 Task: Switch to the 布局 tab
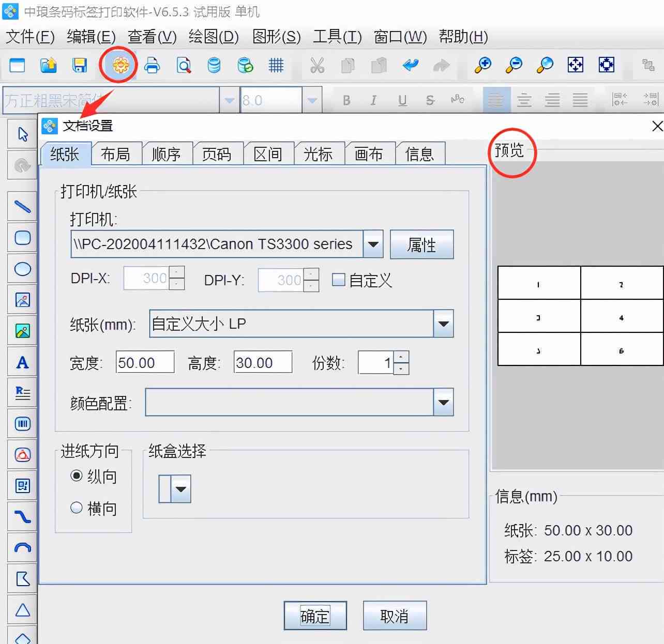116,154
